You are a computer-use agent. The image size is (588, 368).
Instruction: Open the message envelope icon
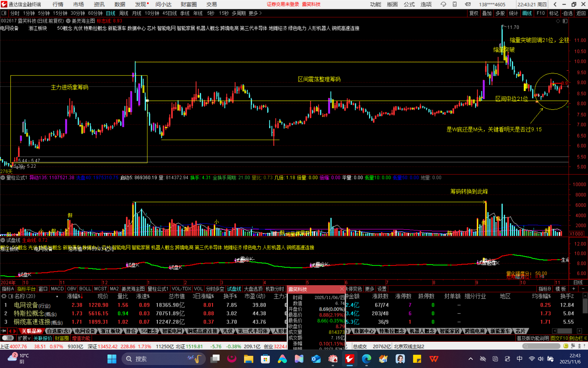pos(468,4)
